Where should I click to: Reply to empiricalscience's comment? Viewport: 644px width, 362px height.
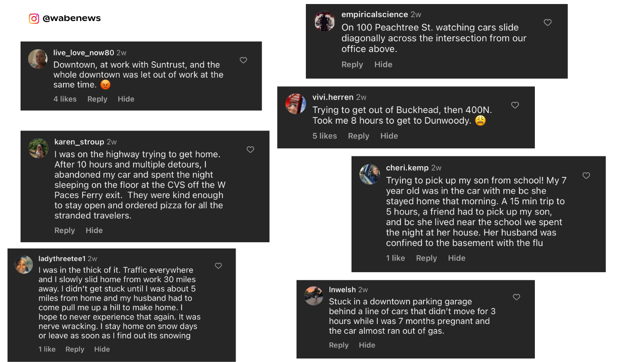pos(352,64)
